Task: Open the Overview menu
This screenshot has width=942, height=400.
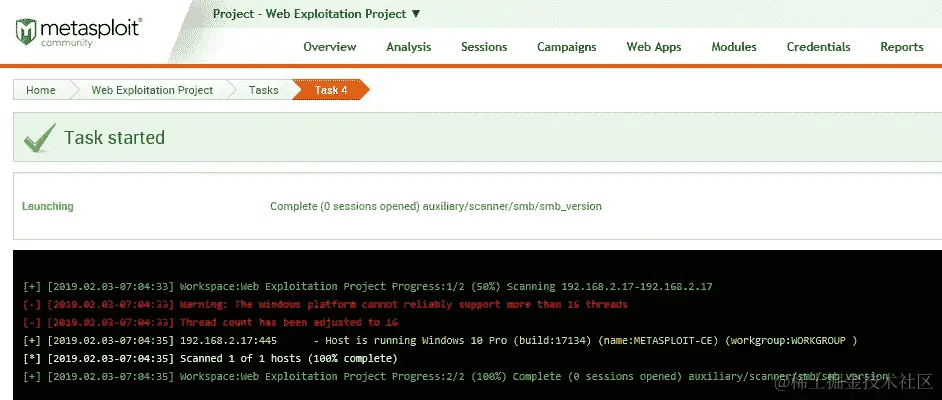Action: click(x=330, y=47)
